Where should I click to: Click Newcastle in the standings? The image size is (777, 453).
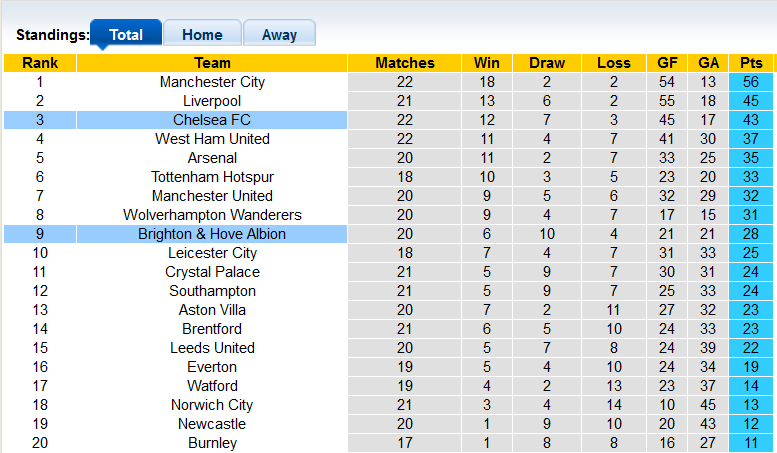[212, 424]
